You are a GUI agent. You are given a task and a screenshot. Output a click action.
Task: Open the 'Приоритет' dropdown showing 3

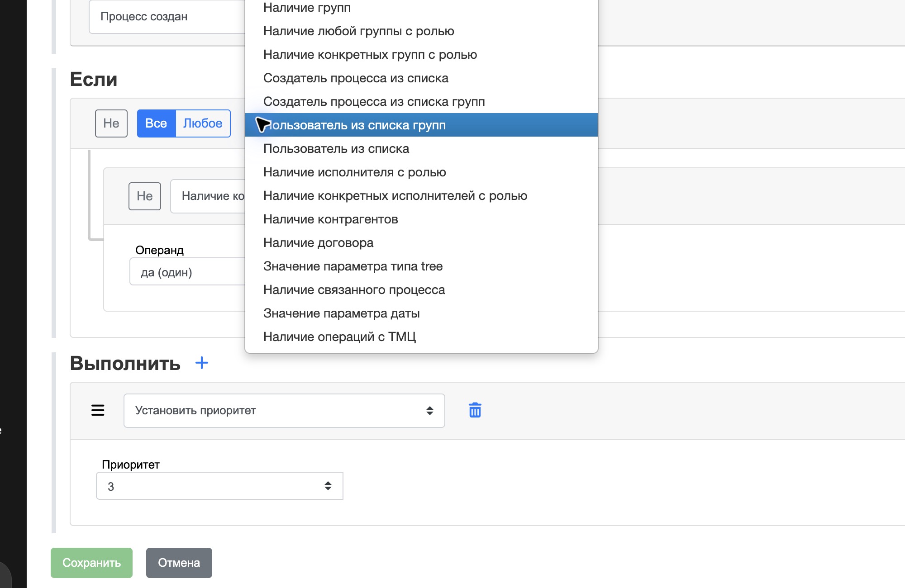(x=219, y=486)
